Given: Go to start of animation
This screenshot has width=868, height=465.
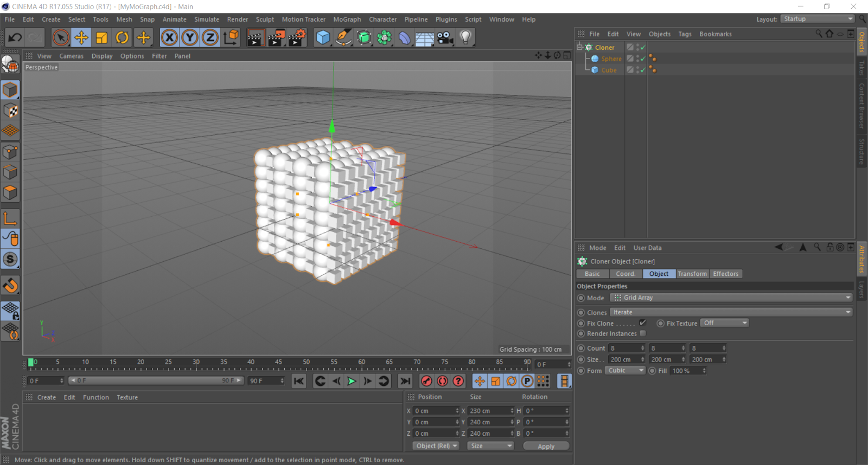Looking at the screenshot, I should (x=299, y=381).
